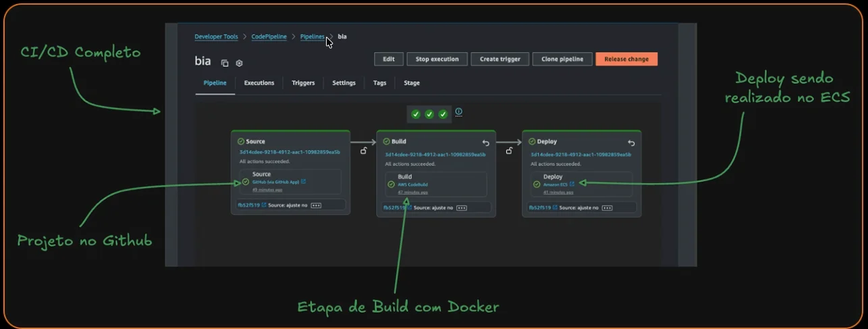Select the Stage tab
Viewport: 868px width, 329px height.
click(412, 83)
